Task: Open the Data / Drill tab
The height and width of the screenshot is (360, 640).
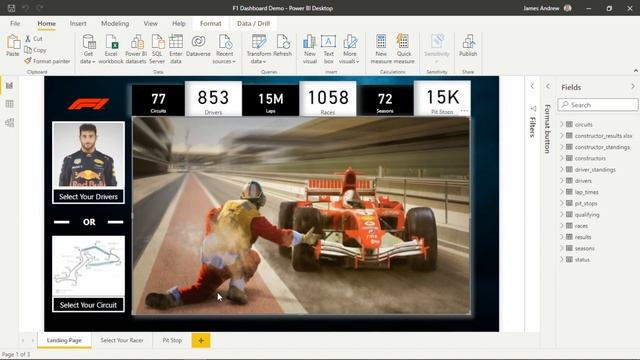Action: point(253,24)
